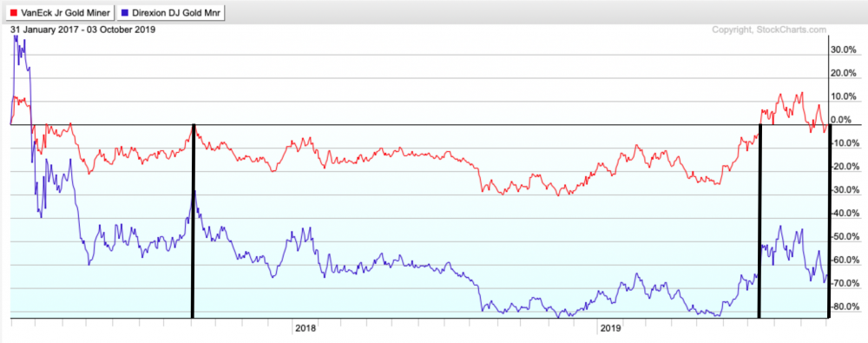Click the negative 80.0% axis label
This screenshot has width=868, height=343.
coord(845,307)
